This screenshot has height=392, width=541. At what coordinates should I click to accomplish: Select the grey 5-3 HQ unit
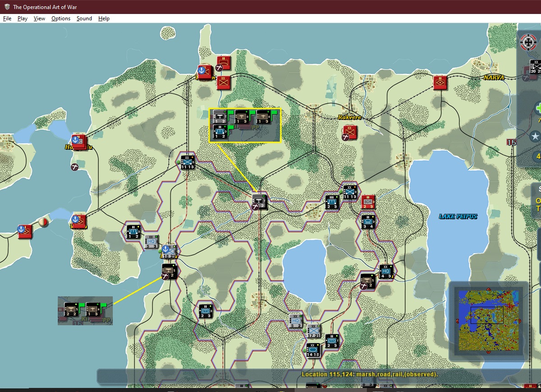tap(152, 241)
